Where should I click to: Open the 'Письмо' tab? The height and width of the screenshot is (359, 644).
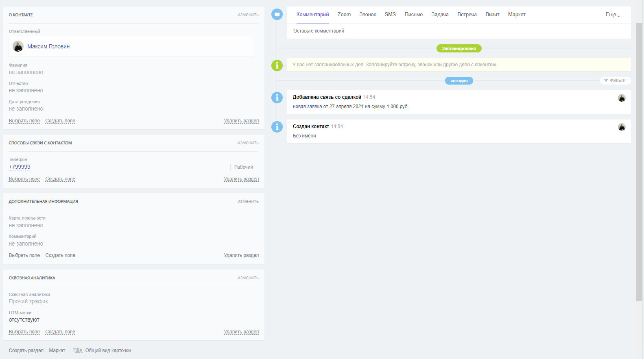click(x=413, y=15)
